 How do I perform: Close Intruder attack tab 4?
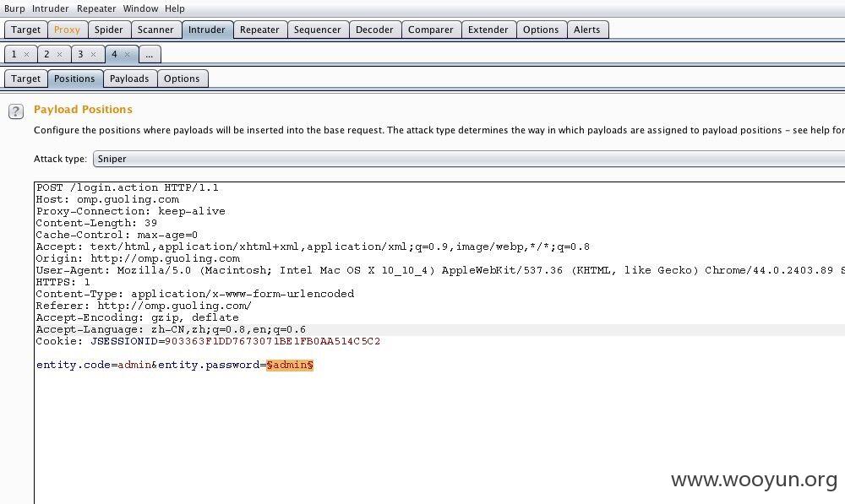point(128,54)
